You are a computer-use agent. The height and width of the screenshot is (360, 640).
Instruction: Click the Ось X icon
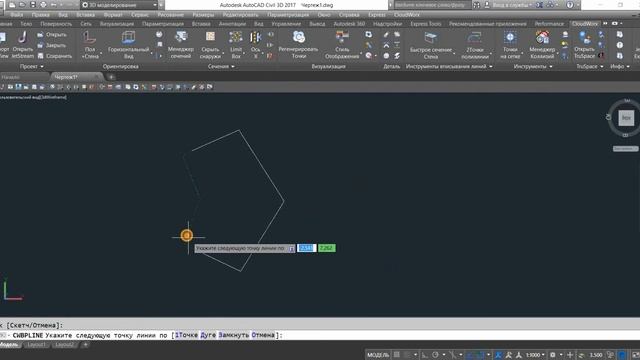coord(256,38)
